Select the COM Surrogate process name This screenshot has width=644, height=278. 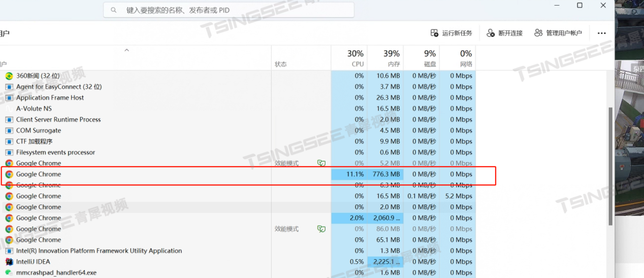click(39, 130)
